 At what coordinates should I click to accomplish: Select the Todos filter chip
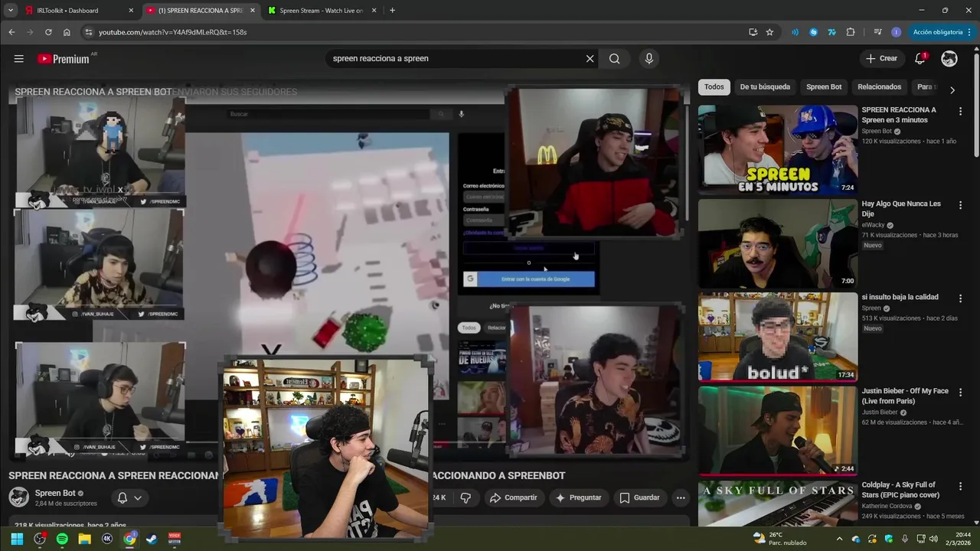pyautogui.click(x=714, y=87)
